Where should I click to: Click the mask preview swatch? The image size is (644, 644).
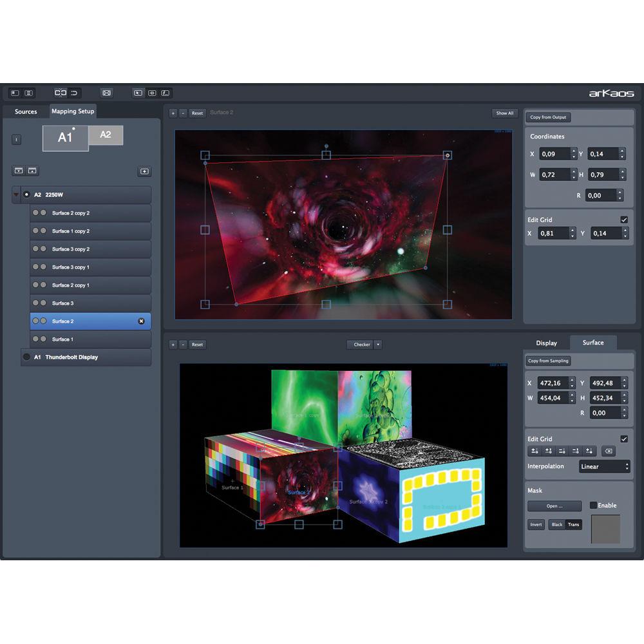coord(604,530)
